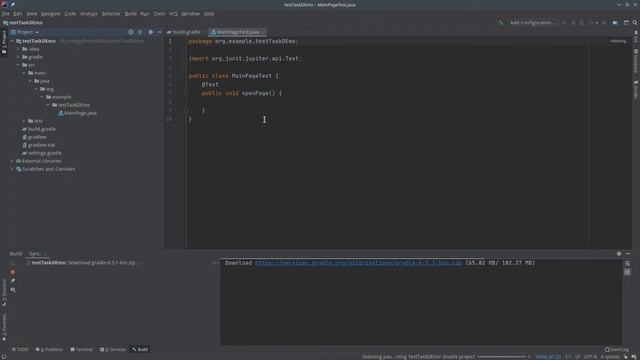Click the pin icon in Build panel
640x360 pixels.
tap(13, 281)
